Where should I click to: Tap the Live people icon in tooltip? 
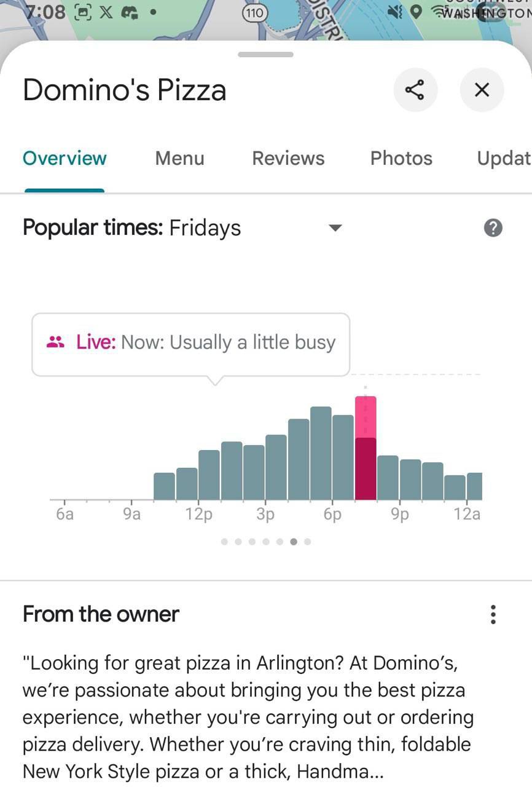pyautogui.click(x=55, y=342)
